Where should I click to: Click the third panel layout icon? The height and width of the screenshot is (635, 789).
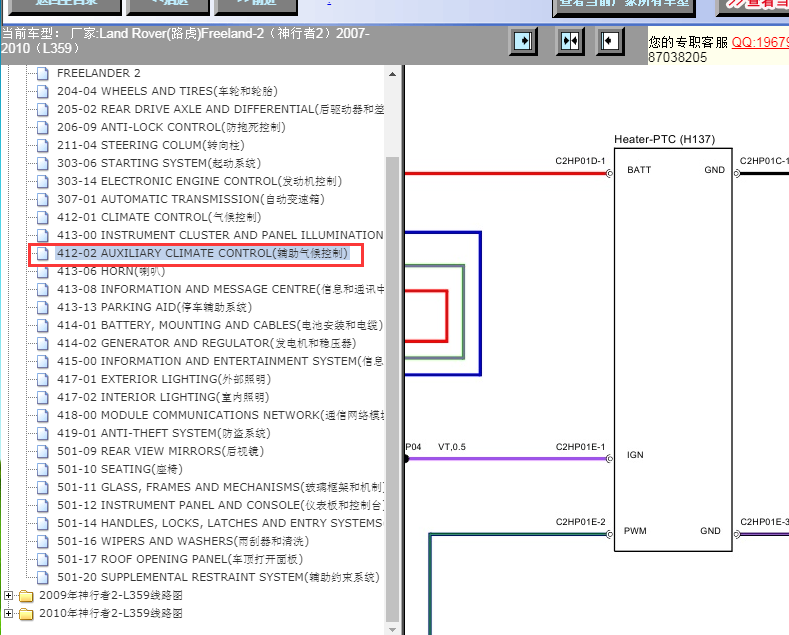click(x=610, y=41)
